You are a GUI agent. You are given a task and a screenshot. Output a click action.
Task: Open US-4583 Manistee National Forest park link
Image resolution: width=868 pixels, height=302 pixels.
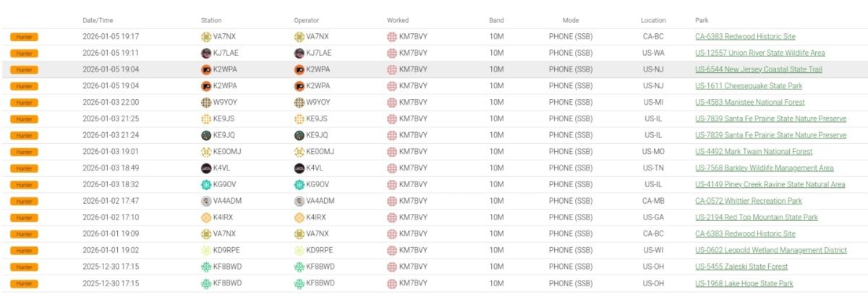click(750, 103)
